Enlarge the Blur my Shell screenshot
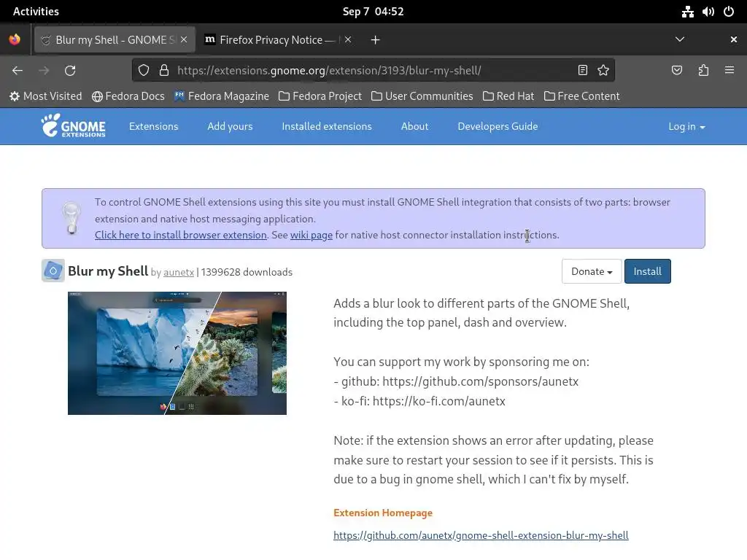Image resolution: width=747 pixels, height=560 pixels. [x=177, y=354]
